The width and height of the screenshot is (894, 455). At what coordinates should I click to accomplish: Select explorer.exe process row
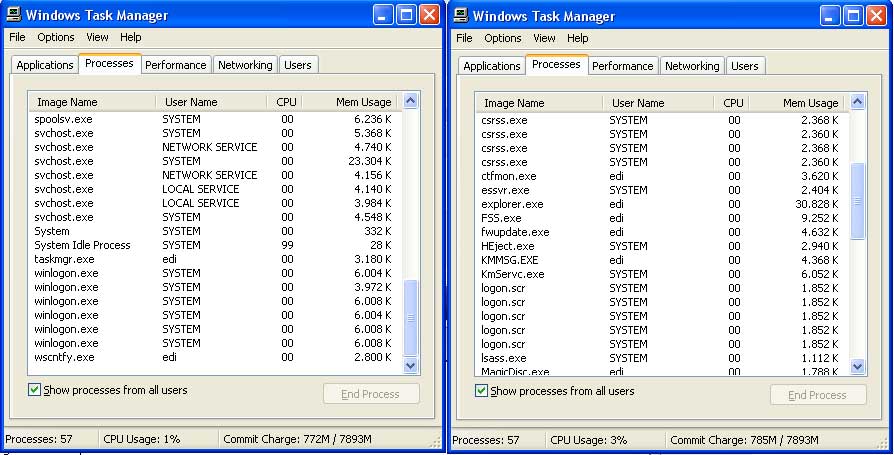[x=663, y=204]
